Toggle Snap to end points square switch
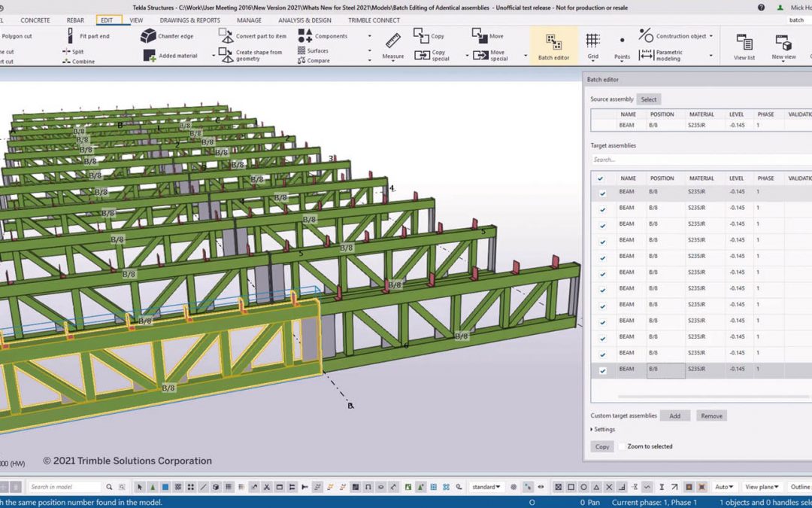812x508 pixels. click(x=571, y=487)
